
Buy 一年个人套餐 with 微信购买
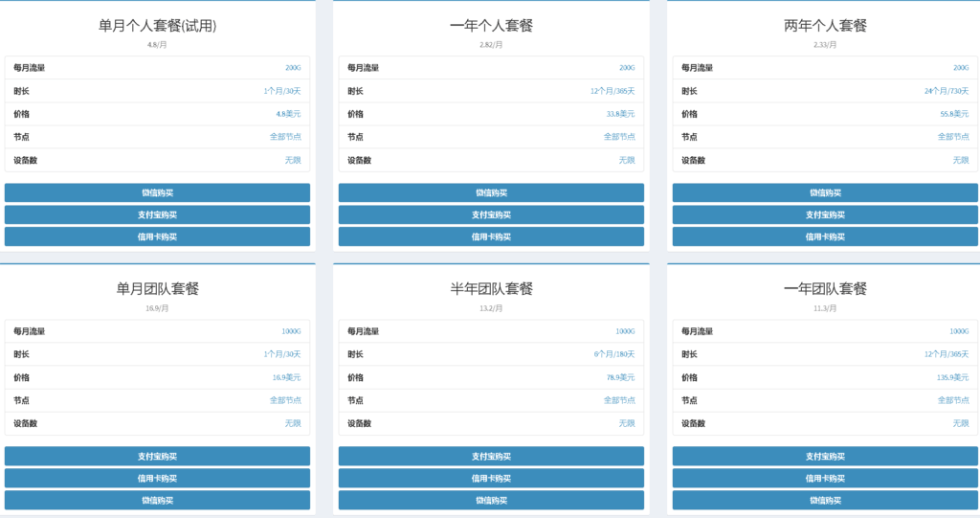tap(491, 192)
